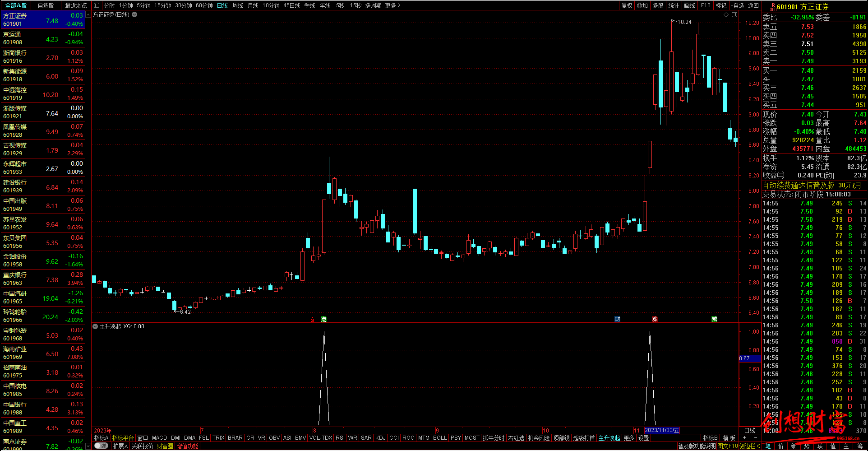
Task: Click the panel layout icon before 分时
Action: (97, 5)
